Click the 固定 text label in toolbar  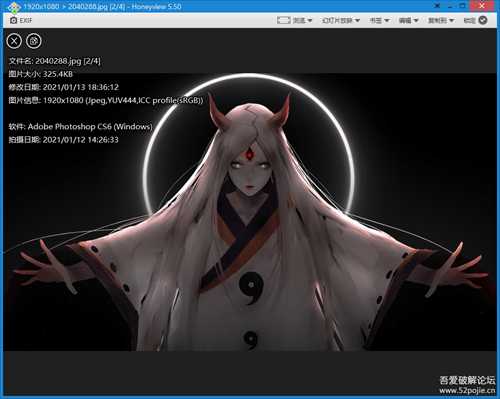[470, 21]
